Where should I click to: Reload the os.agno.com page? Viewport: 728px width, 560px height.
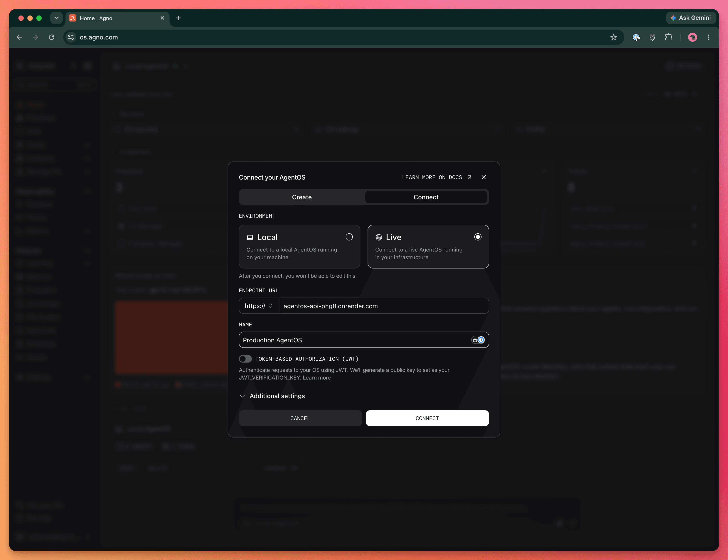(51, 37)
